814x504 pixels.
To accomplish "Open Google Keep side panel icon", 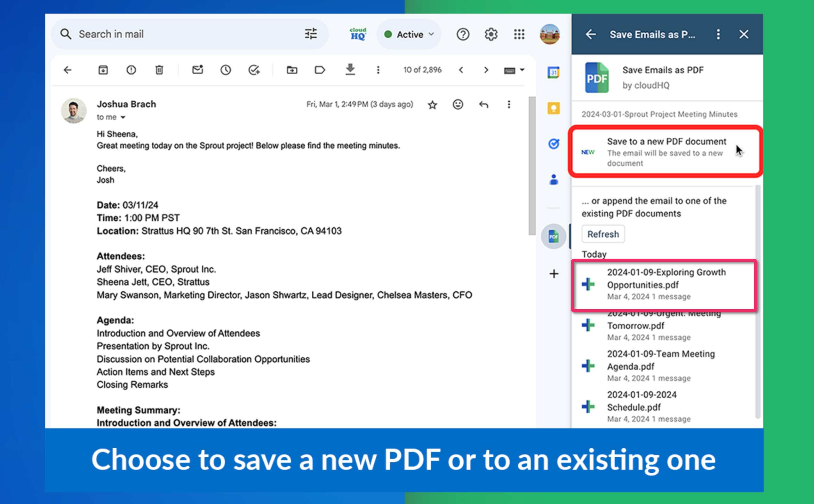I will [x=554, y=108].
